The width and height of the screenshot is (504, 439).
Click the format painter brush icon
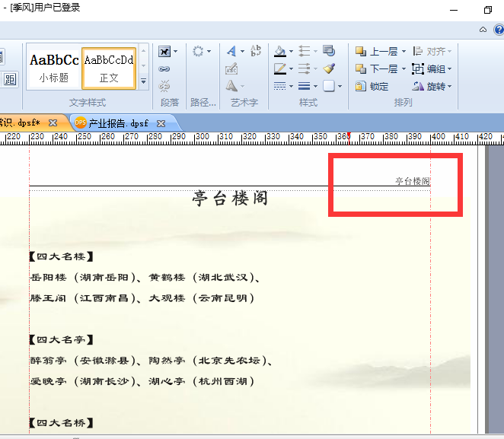coord(329,68)
